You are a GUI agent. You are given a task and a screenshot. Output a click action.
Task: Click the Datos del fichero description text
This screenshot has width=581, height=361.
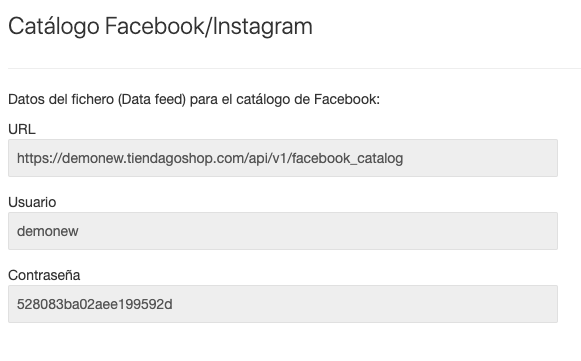tap(194, 99)
